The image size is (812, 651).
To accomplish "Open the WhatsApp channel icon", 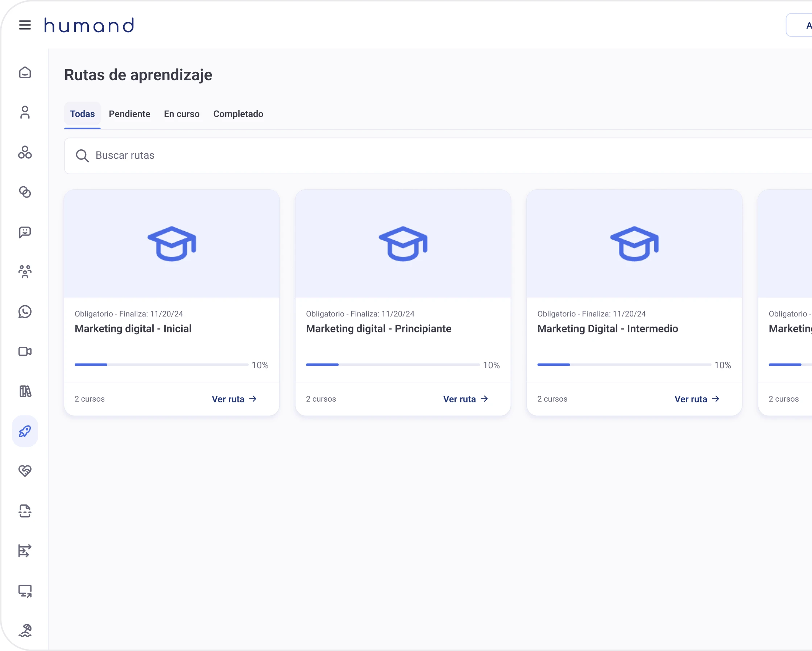I will coord(25,312).
